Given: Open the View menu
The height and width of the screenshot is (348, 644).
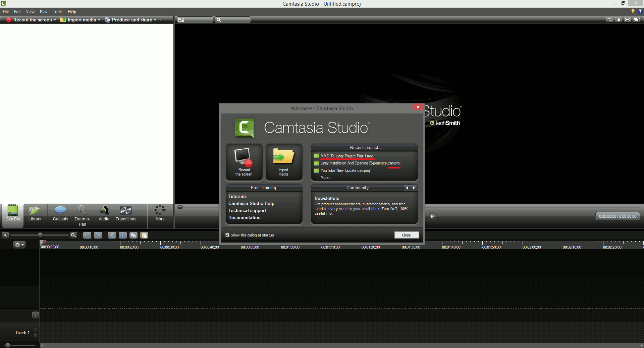Looking at the screenshot, I should pos(30,12).
